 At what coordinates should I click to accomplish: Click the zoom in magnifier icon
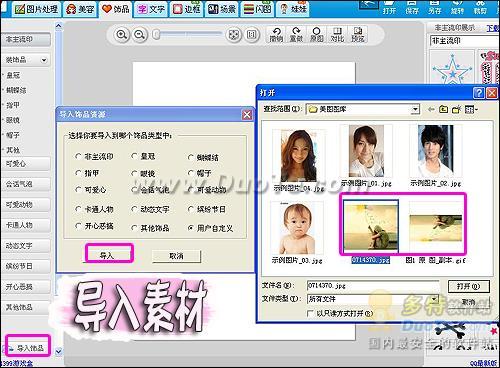click(122, 35)
